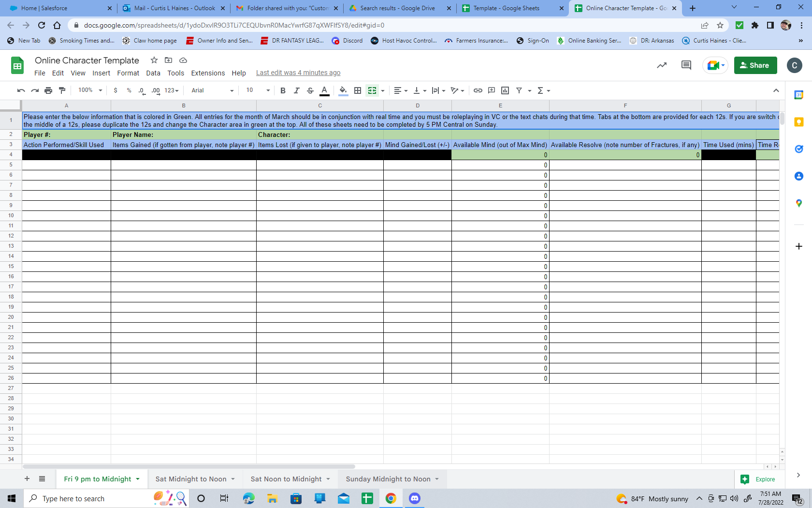Format as currency with dollar icon

click(116, 90)
